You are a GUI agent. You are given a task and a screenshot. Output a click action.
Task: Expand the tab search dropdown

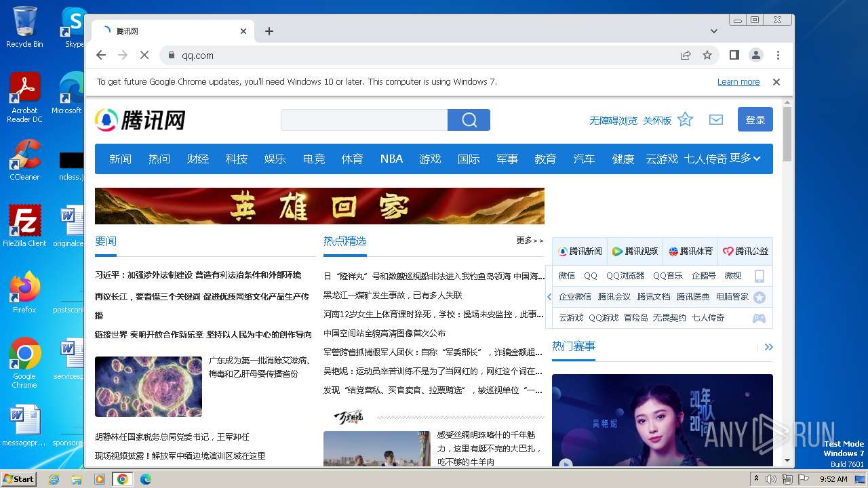pos(714,31)
